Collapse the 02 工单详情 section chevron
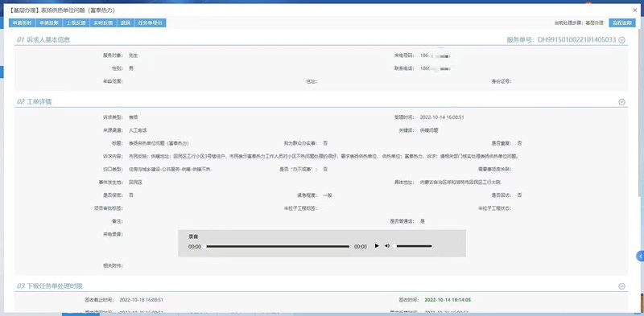 point(621,102)
